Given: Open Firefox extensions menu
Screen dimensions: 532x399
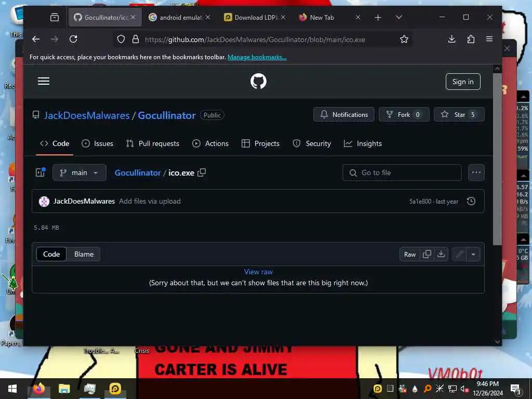Looking at the screenshot, I should pos(471,39).
